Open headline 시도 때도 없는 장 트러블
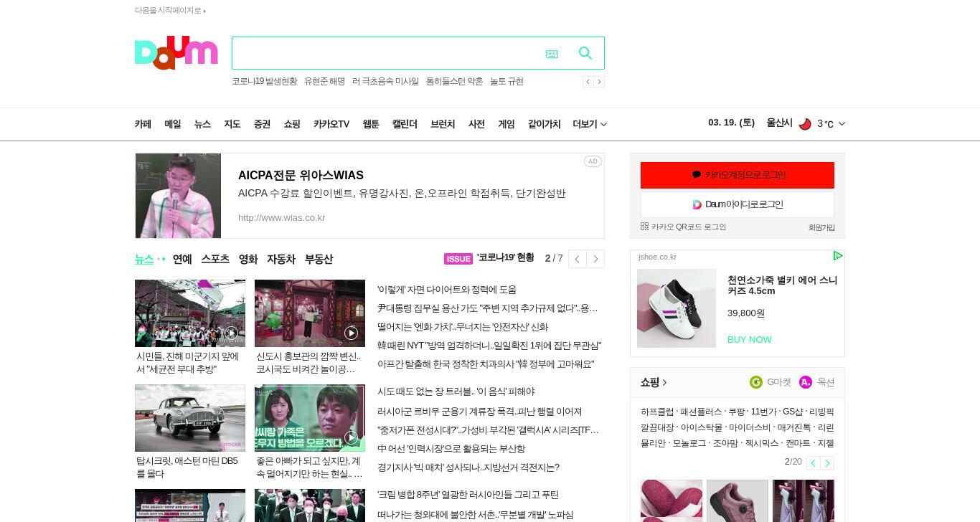The width and height of the screenshot is (980, 522). 456,391
